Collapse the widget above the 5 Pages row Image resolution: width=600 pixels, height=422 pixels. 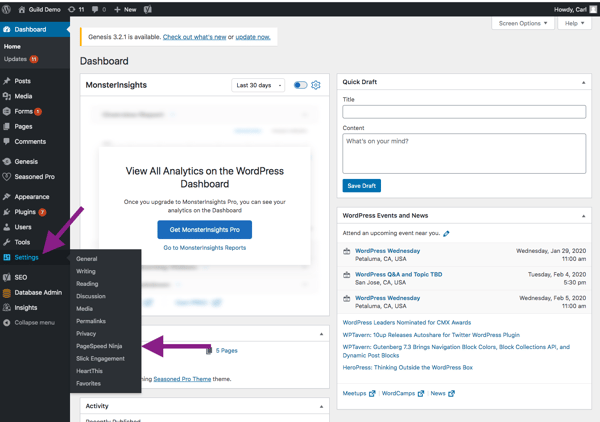pos(321,334)
